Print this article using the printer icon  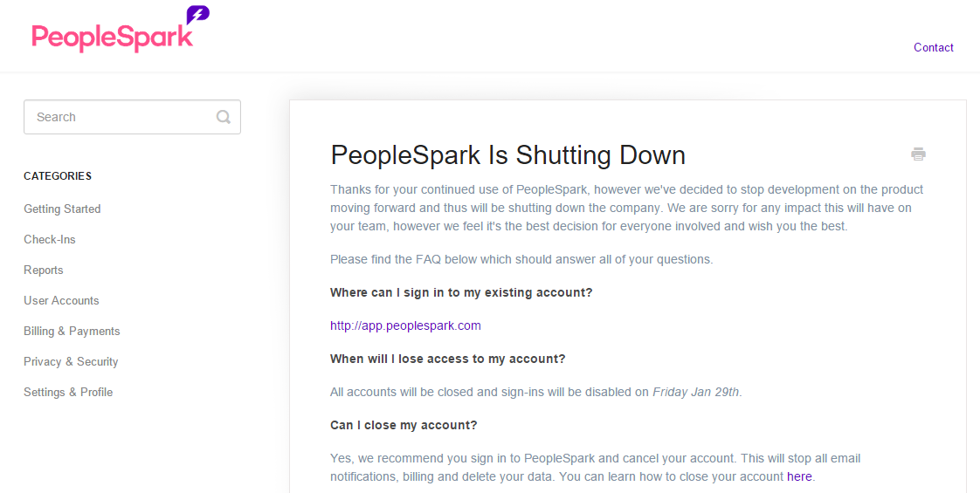tap(918, 154)
